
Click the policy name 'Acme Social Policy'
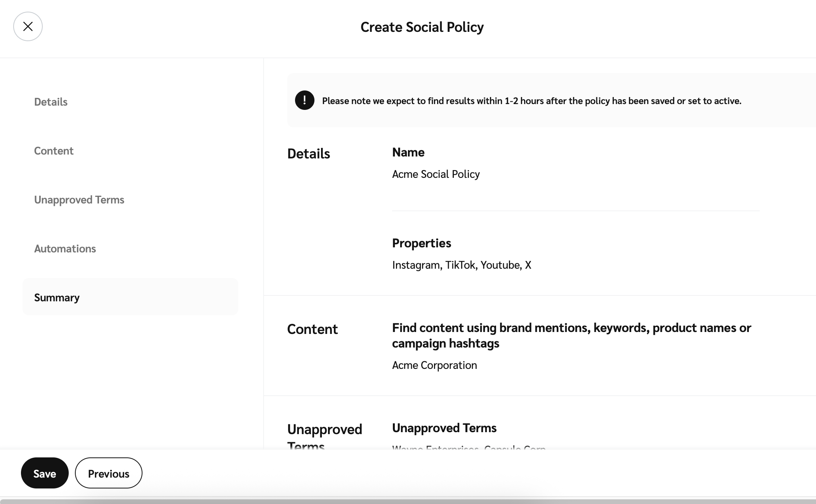point(436,174)
